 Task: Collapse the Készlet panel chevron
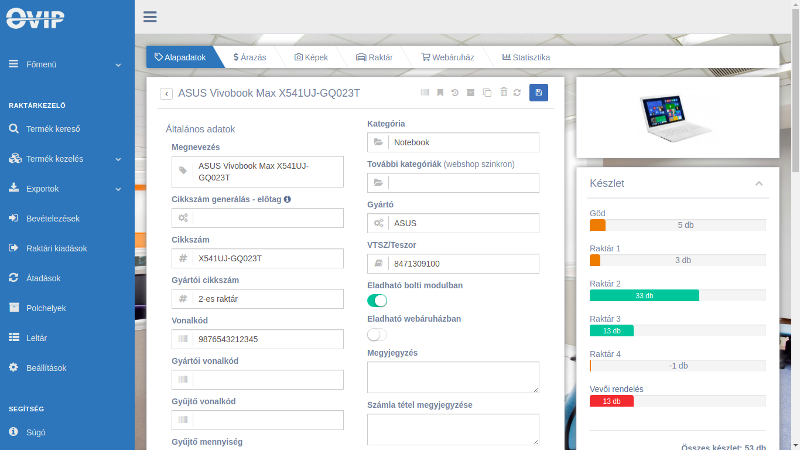(x=759, y=184)
